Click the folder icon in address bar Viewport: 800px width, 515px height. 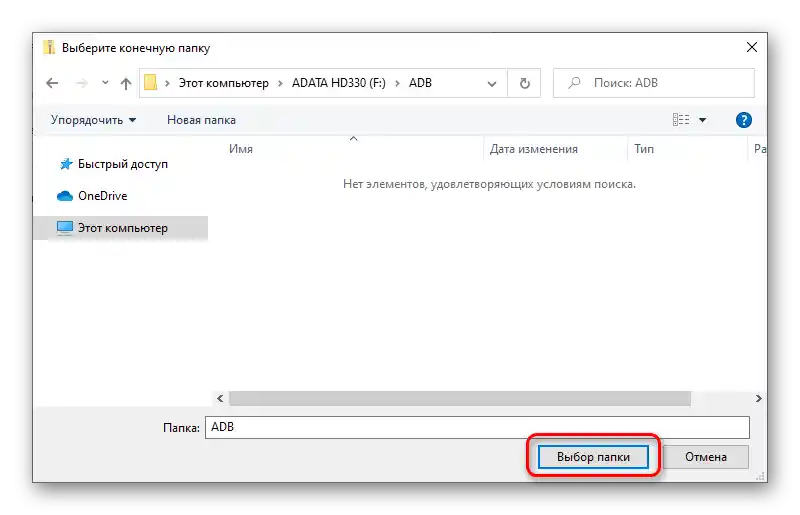point(151,82)
